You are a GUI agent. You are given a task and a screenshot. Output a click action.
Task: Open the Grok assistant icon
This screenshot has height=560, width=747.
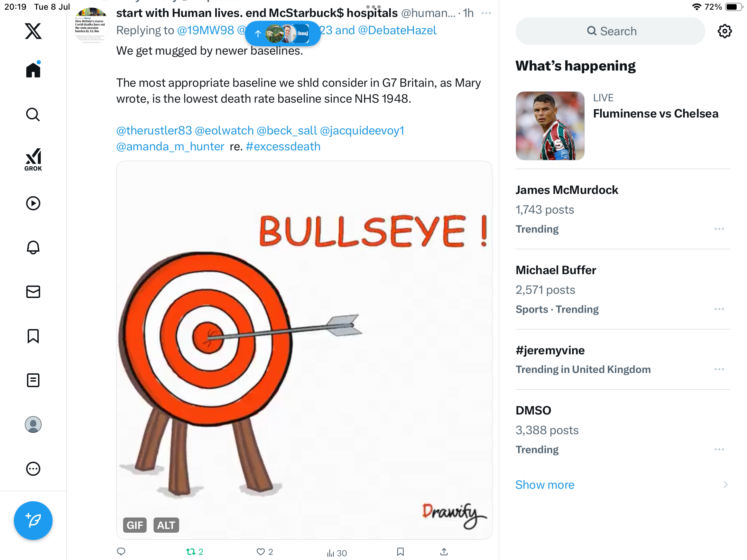(x=33, y=159)
